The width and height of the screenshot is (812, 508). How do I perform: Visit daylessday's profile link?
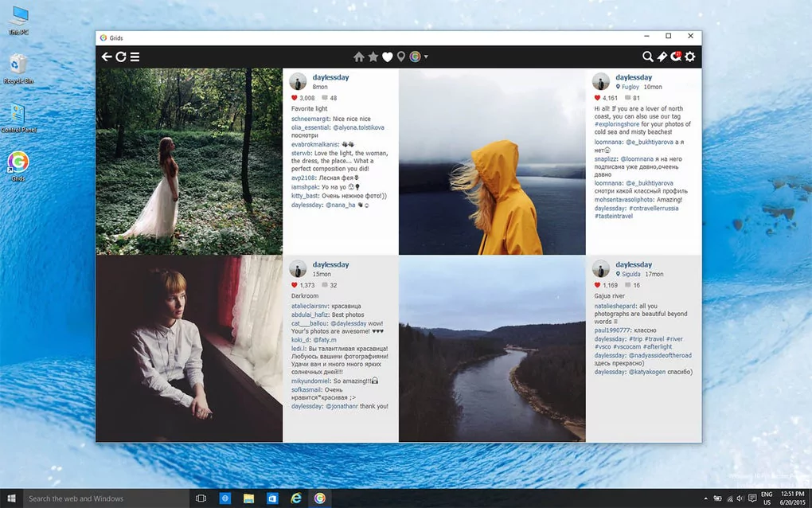point(331,76)
